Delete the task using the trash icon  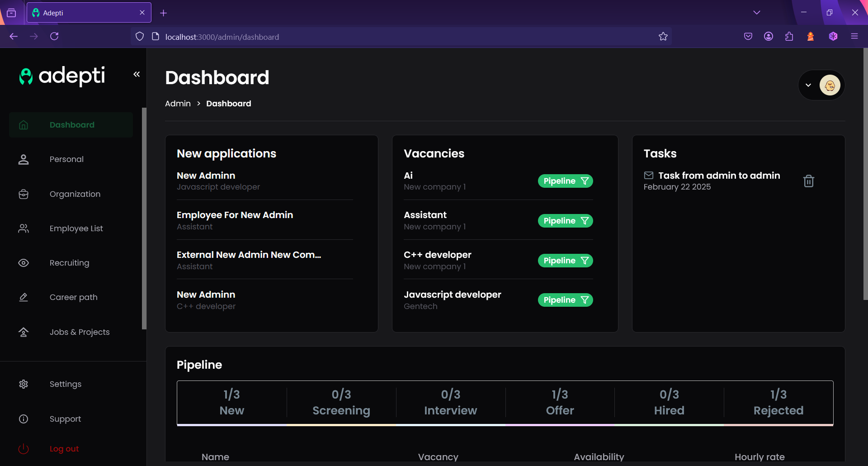808,181
